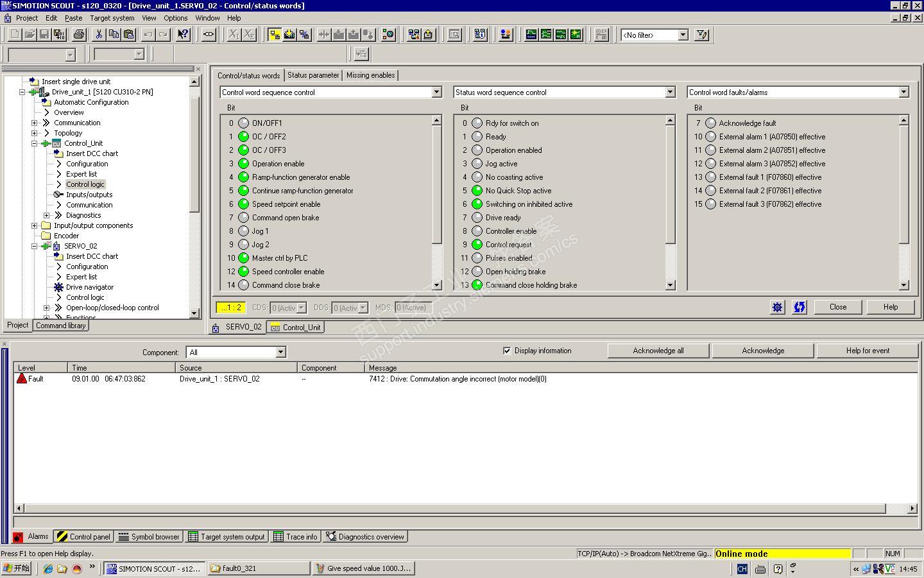Click the Save diskette toolbar icon
The height and width of the screenshot is (578, 924).
(x=44, y=35)
